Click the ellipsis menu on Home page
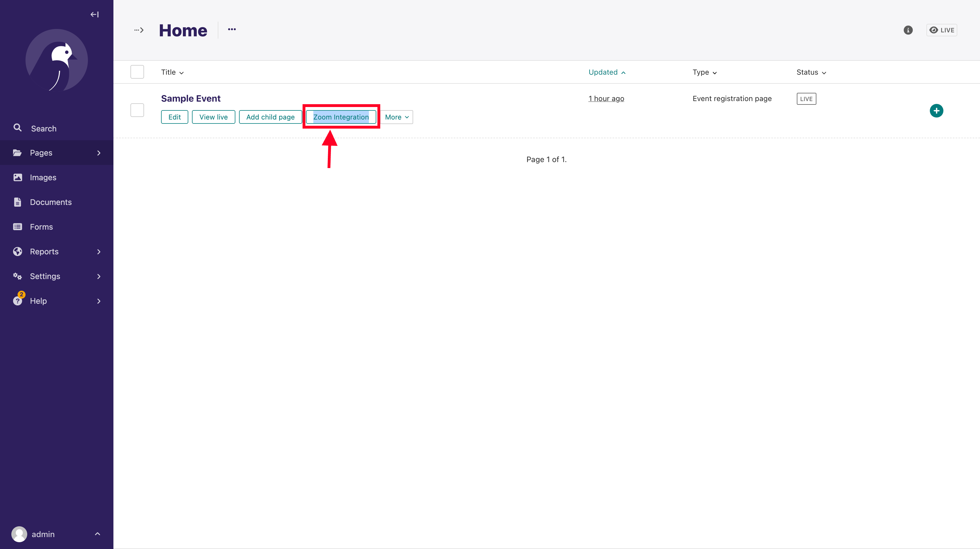This screenshot has height=549, width=980. click(x=232, y=30)
